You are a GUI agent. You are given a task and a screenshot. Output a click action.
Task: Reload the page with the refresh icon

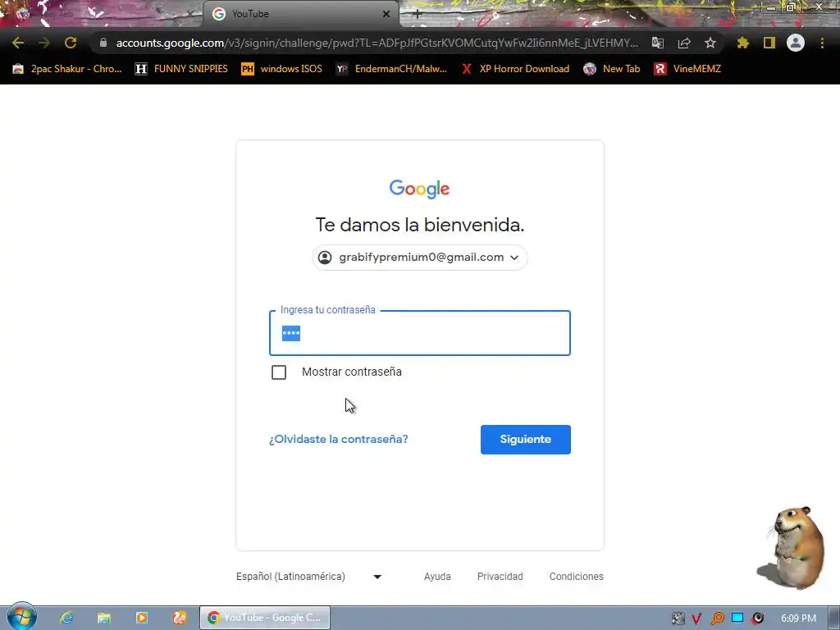(71, 43)
